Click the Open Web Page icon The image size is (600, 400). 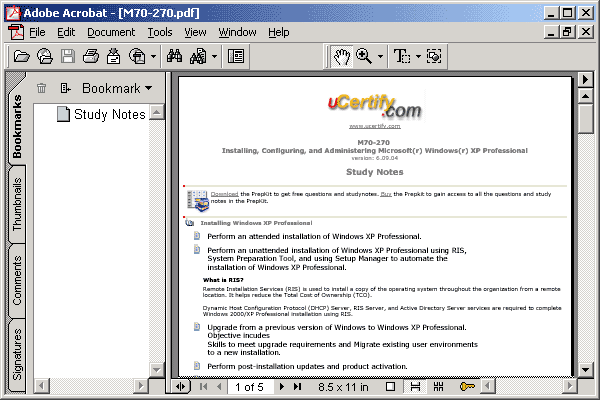pos(45,57)
